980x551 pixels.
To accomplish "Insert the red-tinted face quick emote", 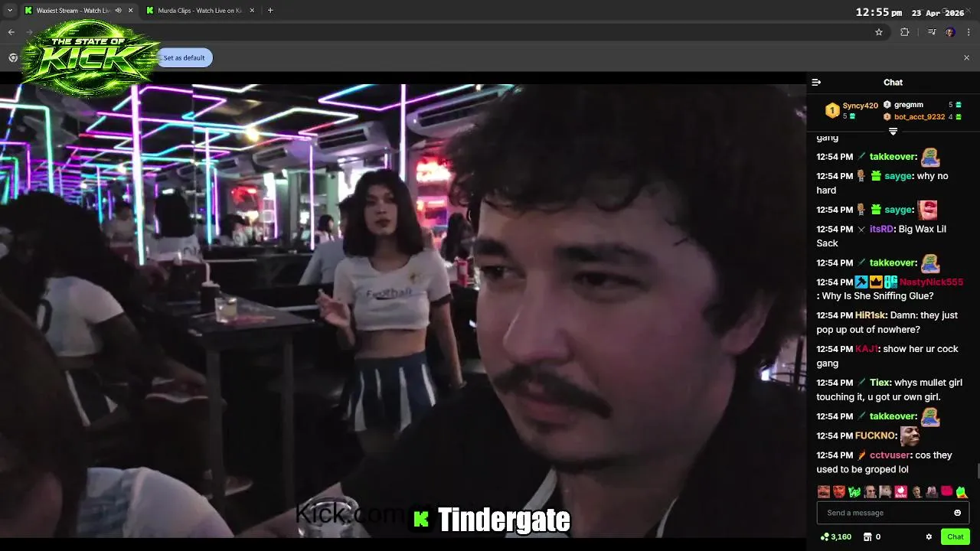I will coord(839,492).
